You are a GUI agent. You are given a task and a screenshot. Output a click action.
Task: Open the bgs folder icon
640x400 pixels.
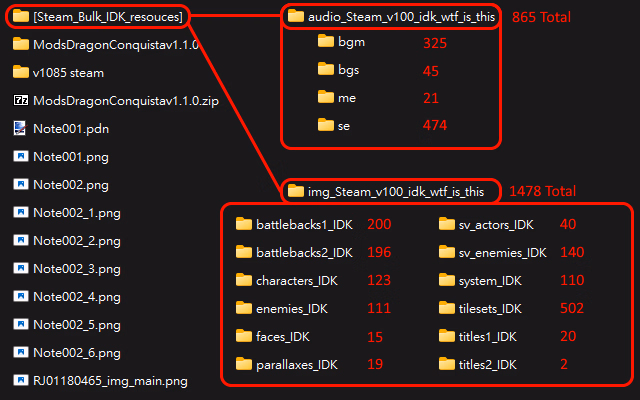(326, 69)
